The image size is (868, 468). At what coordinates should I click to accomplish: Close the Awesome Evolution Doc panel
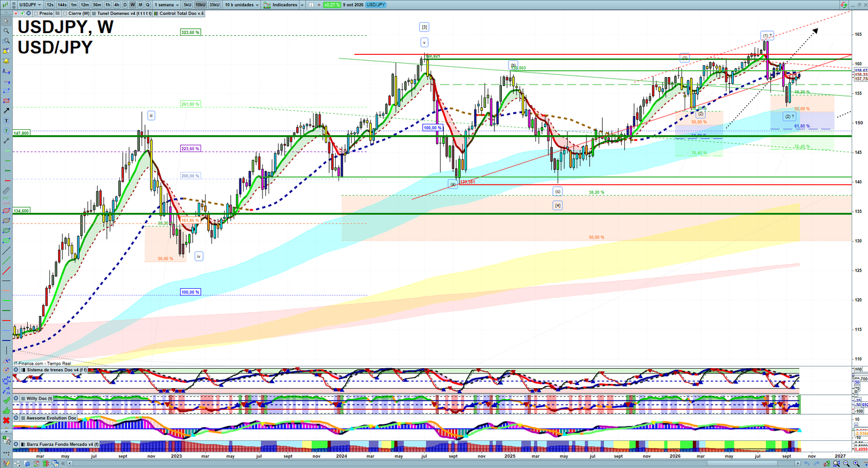[x=16, y=418]
